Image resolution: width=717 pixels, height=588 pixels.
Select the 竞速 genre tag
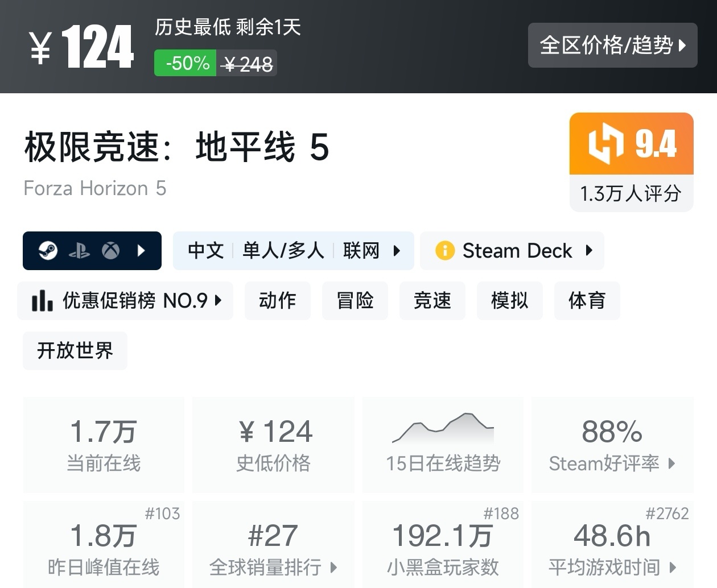[x=432, y=301]
